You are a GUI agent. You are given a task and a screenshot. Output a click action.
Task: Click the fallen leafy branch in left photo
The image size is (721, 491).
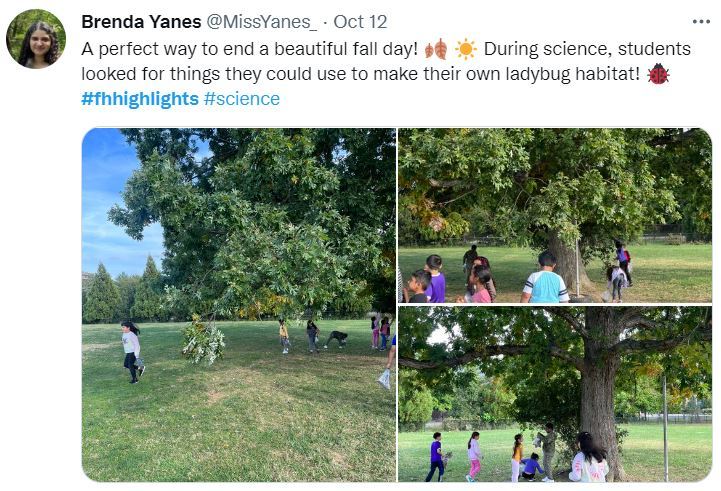(203, 341)
